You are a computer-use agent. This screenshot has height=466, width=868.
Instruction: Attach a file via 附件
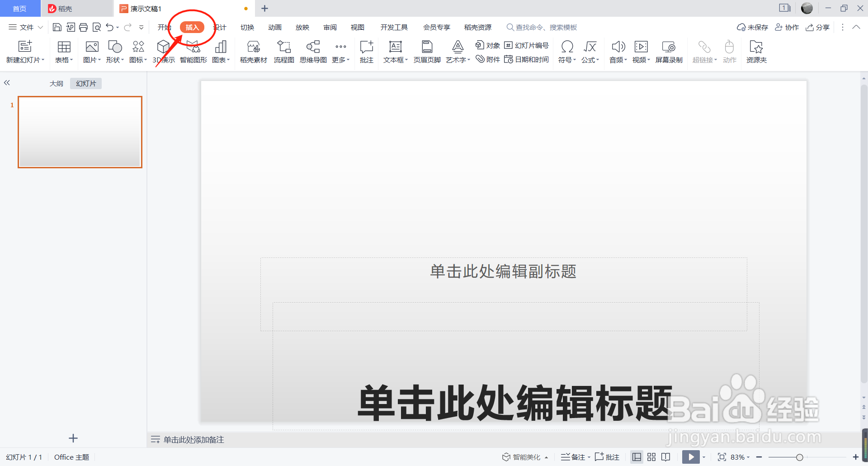click(487, 59)
